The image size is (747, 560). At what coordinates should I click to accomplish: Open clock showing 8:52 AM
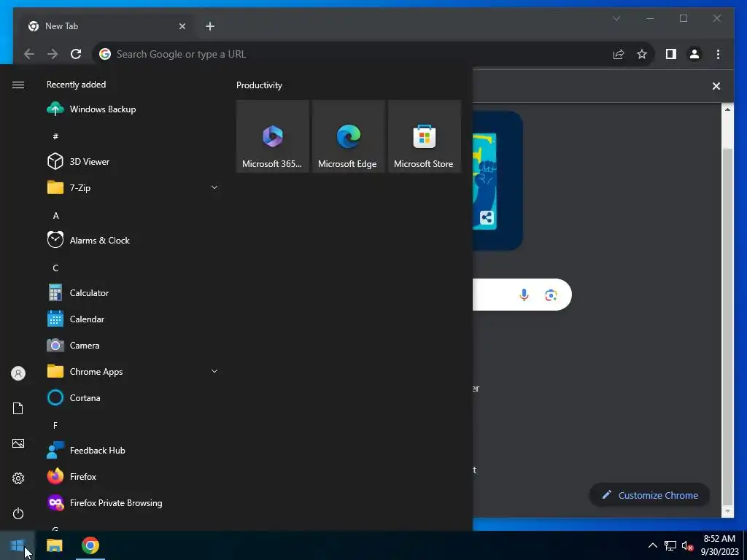coord(719,545)
